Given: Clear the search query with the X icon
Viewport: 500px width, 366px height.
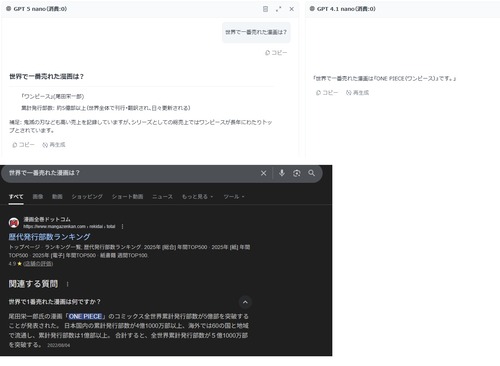Looking at the screenshot, I should click(x=263, y=173).
